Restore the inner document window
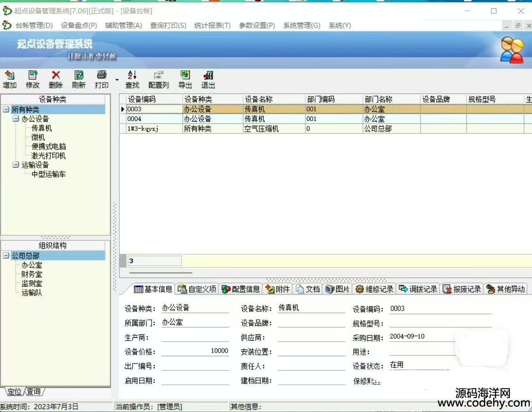The image size is (532, 412). pyautogui.click(x=518, y=26)
